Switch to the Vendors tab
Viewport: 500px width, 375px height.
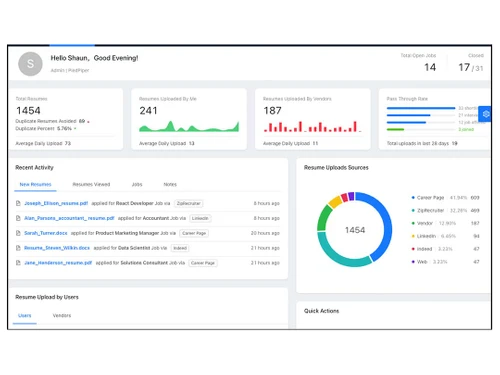(x=62, y=315)
